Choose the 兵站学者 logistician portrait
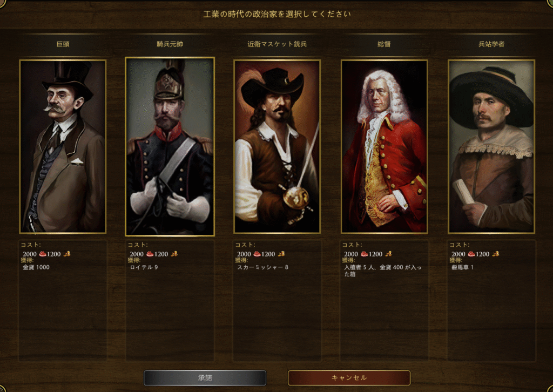This screenshot has height=392, width=553. click(x=491, y=147)
